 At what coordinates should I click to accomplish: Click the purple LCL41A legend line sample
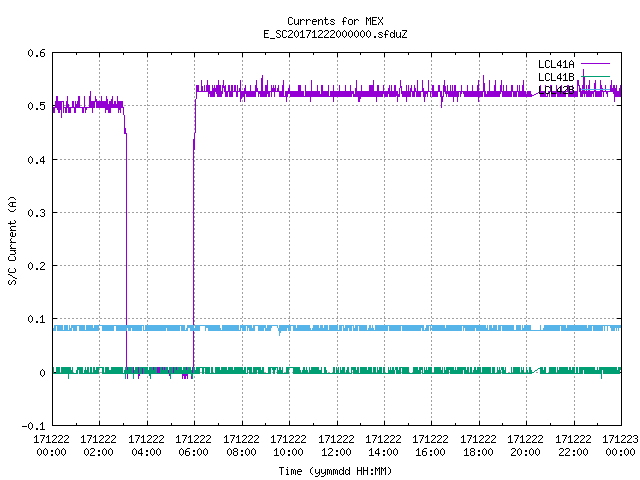[x=595, y=64]
